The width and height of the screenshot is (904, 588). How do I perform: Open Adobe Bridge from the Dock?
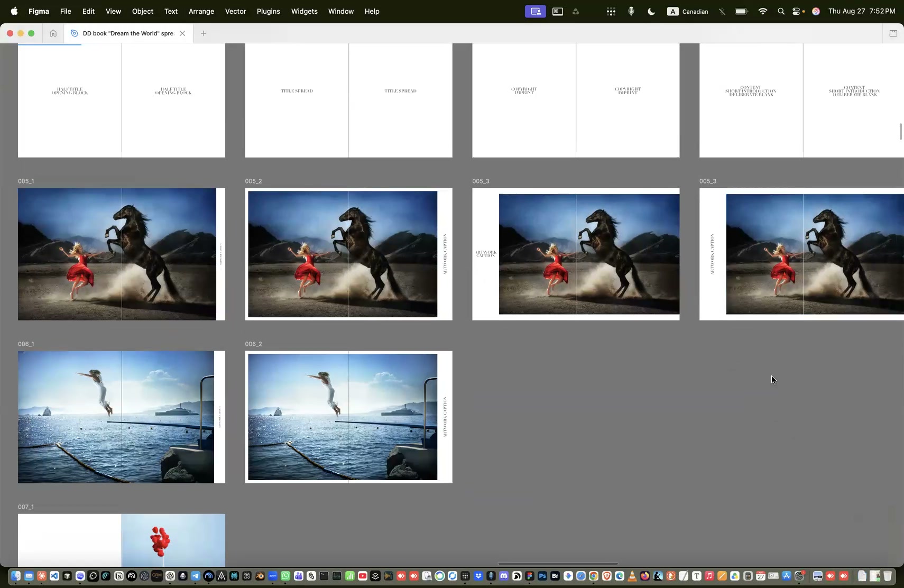[555, 576]
